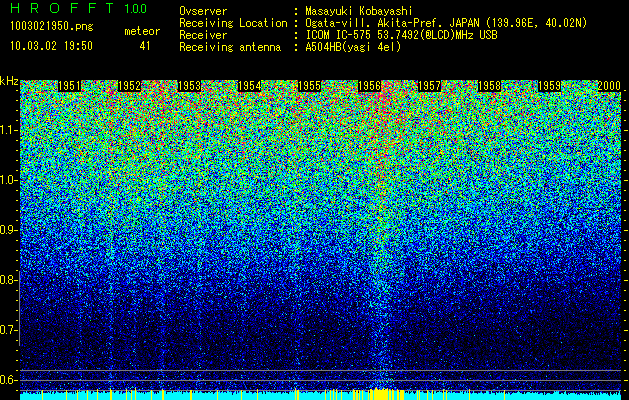
Task: Click the date stamp 10.03.02 19:50
Action: [52, 46]
